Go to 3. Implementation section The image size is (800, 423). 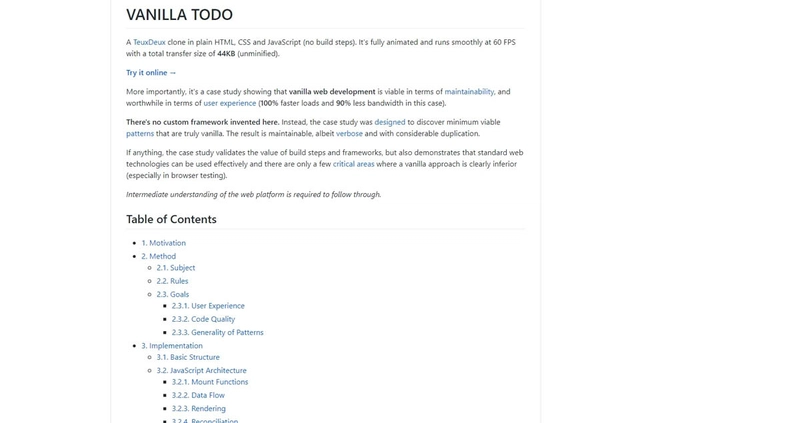coord(171,346)
